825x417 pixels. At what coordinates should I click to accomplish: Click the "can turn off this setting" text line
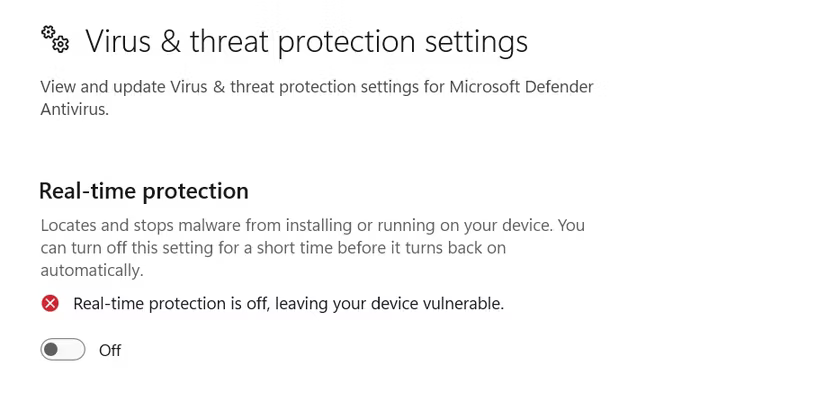point(273,248)
